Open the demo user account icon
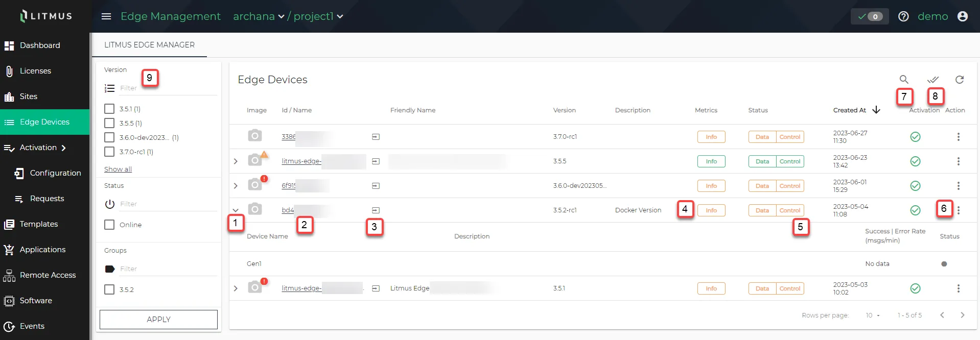 963,16
